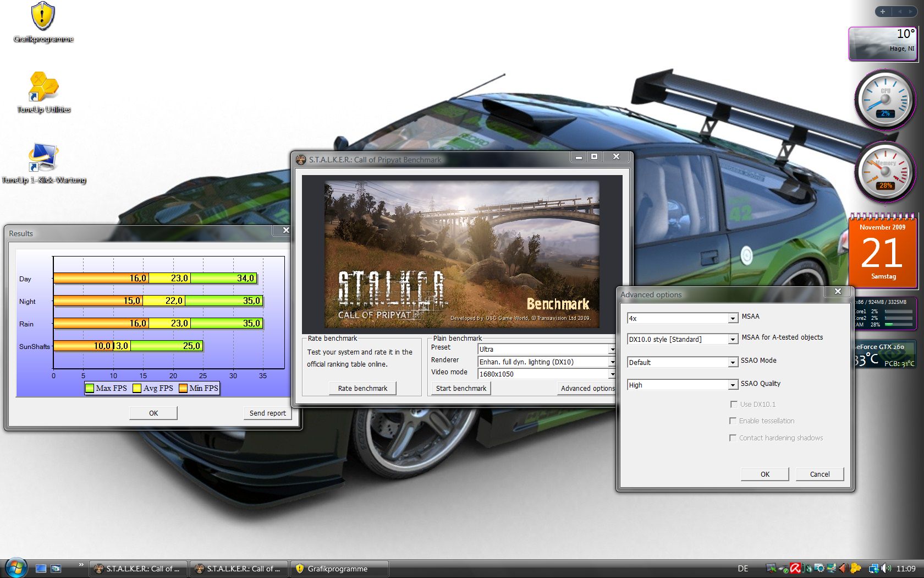Image resolution: width=924 pixels, height=578 pixels.
Task: Click the red speaker tray icon
Action: (843, 568)
